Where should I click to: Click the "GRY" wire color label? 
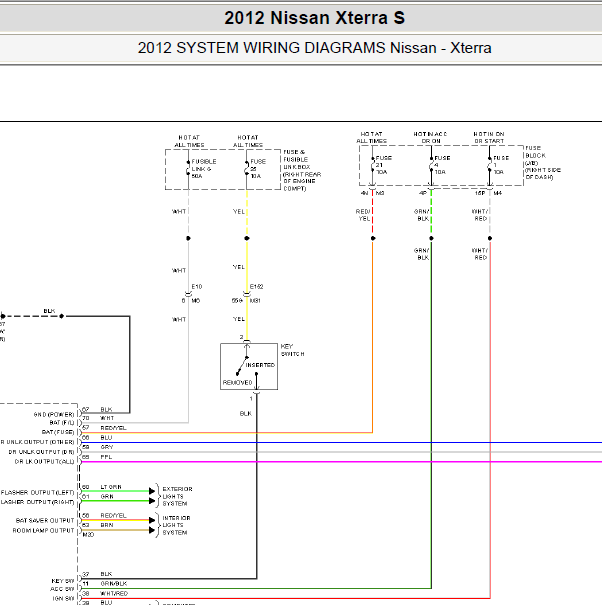pos(107,447)
